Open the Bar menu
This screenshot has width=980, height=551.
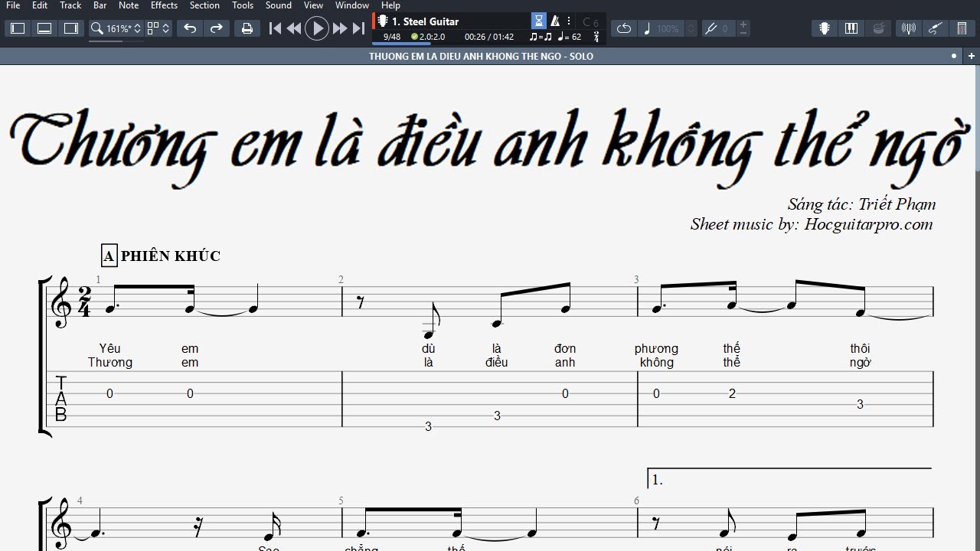click(100, 5)
